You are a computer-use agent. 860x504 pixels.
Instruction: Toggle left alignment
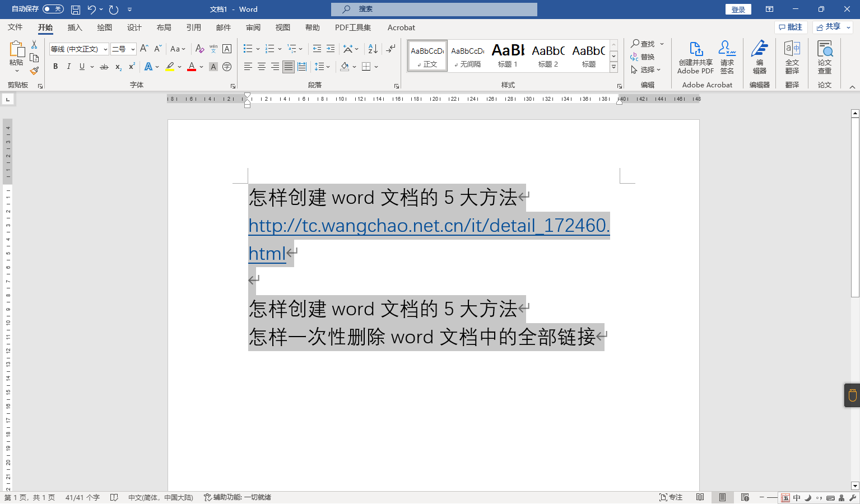248,67
